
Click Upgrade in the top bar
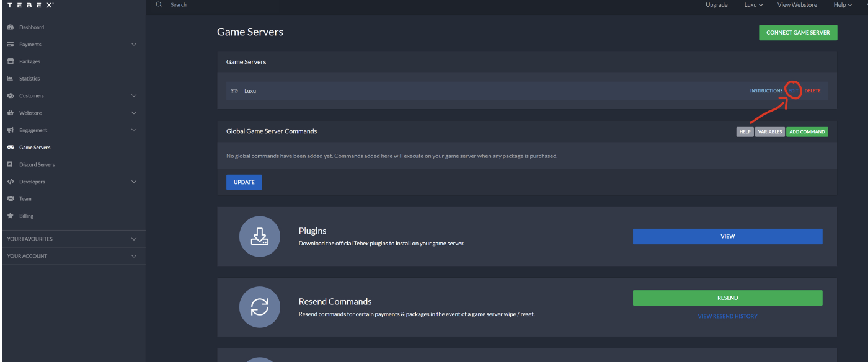tap(717, 5)
